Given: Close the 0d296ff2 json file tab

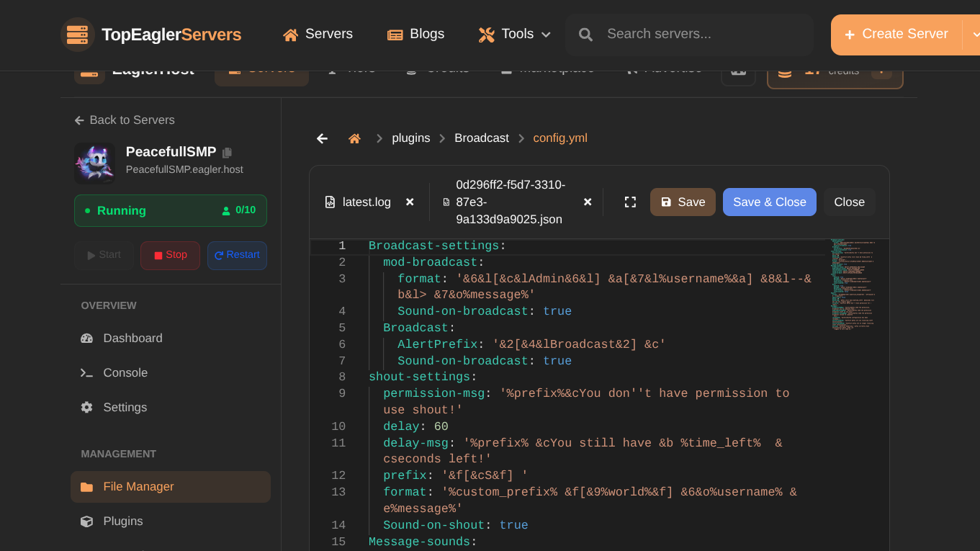Looking at the screenshot, I should click(588, 202).
